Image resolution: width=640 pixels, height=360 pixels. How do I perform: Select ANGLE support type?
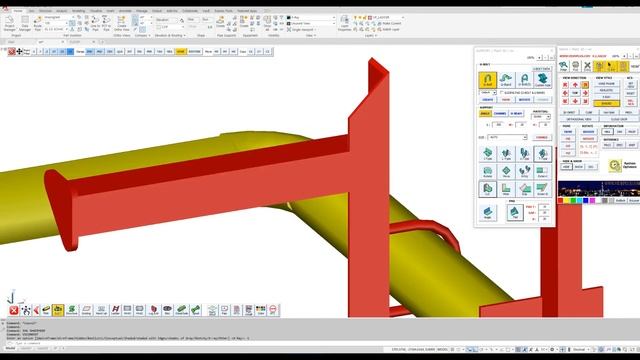(485, 113)
